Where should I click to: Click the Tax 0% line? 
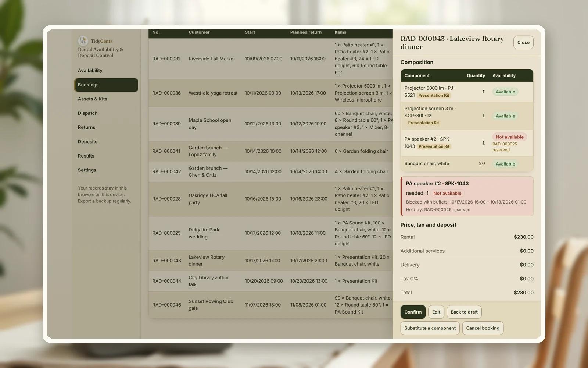coord(467,279)
